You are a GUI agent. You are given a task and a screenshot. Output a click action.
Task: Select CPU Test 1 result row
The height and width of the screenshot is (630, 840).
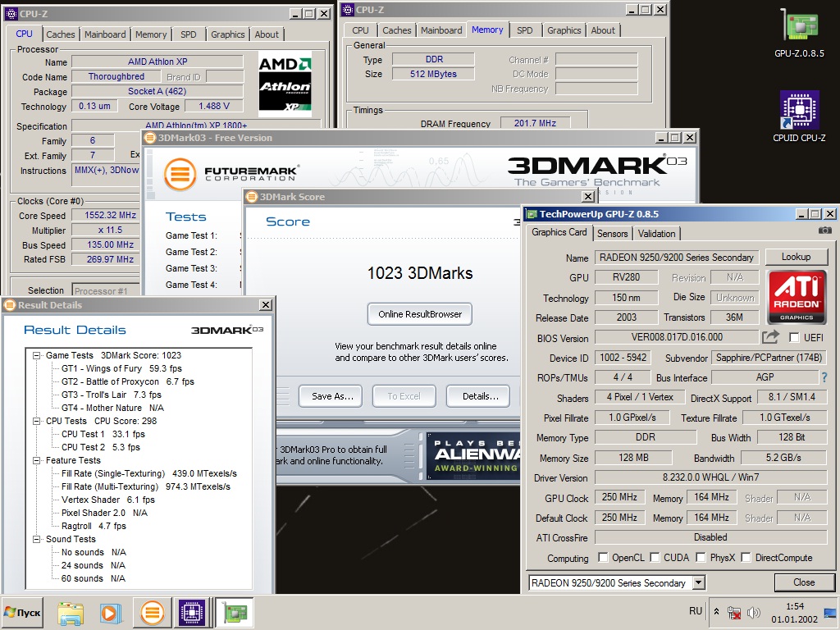tap(103, 434)
